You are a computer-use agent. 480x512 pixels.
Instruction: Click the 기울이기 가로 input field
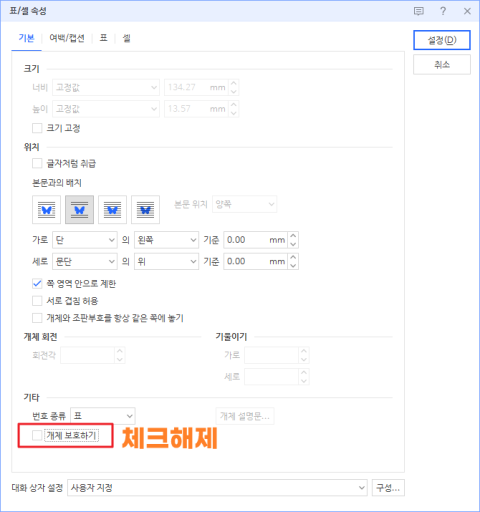pos(271,355)
